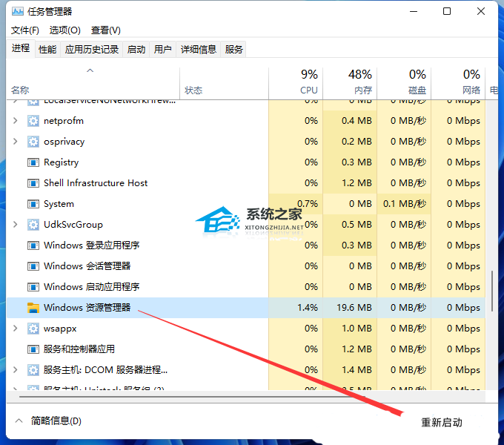The image size is (504, 445).
Task: Select the osprivacy process name
Action: [64, 142]
